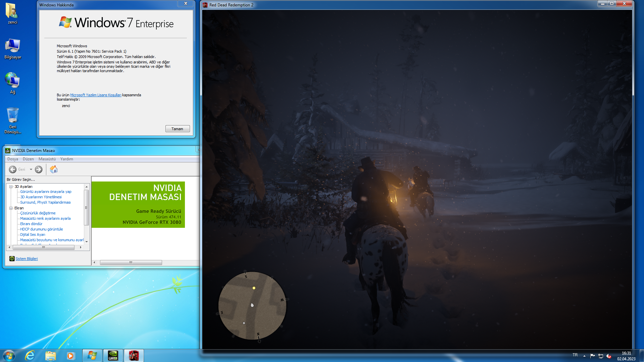Click the Show Desktop strip
Screen dimensions: 644x362
(x=641, y=356)
